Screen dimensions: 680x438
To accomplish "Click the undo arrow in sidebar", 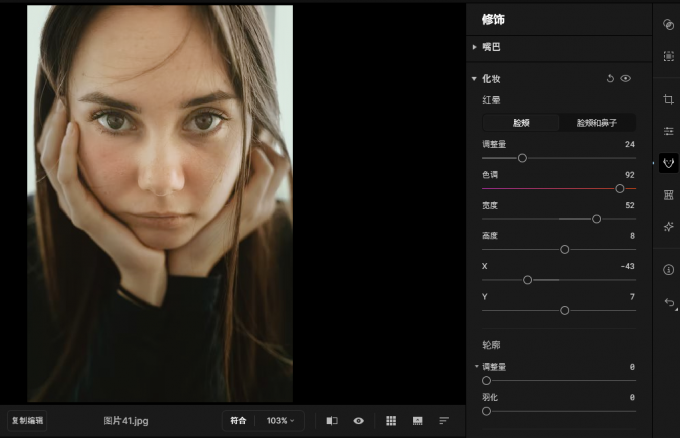I will pyautogui.click(x=669, y=302).
